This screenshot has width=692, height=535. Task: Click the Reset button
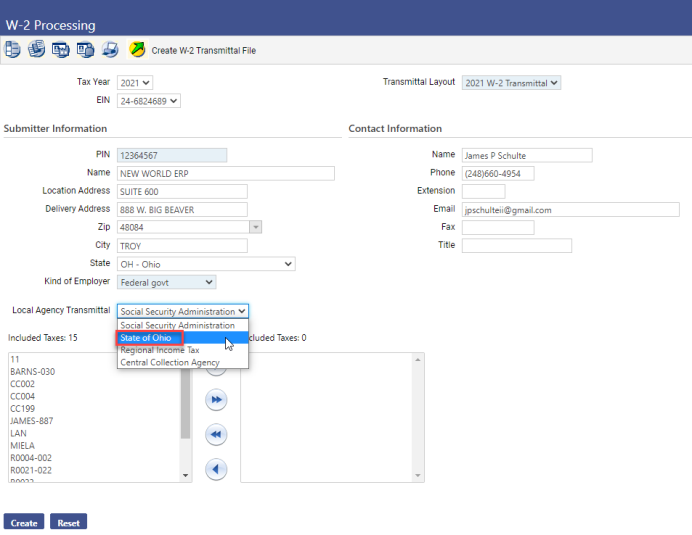point(68,523)
